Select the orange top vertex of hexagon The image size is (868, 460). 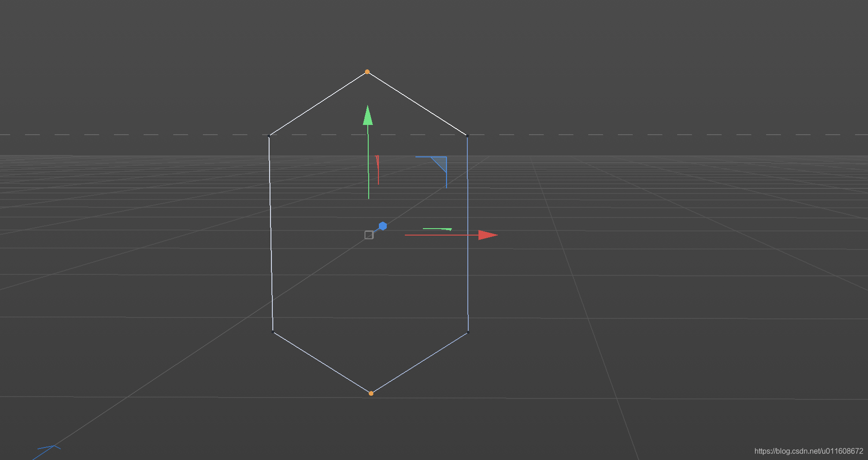[367, 72]
